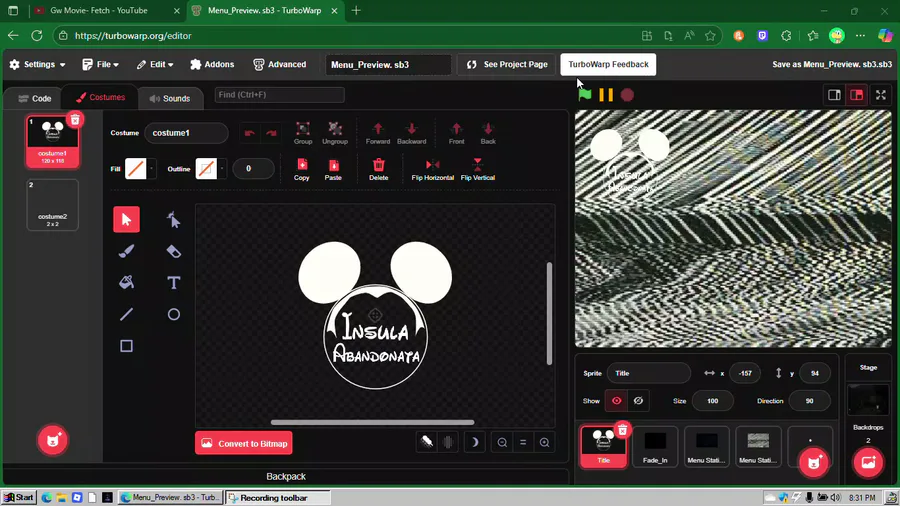Pause the project
Screen dimensions: 900x506
coord(606,95)
